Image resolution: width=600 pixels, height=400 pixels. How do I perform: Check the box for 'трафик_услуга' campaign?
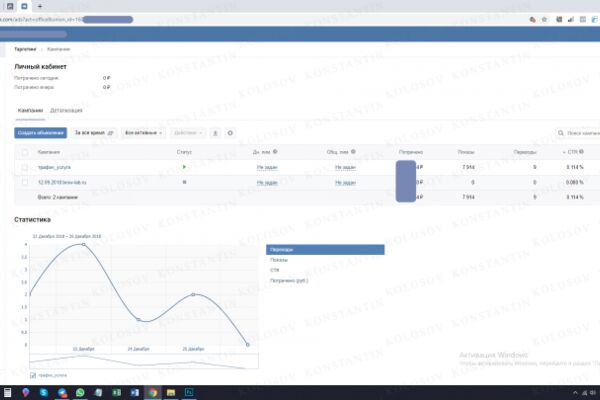click(x=25, y=167)
